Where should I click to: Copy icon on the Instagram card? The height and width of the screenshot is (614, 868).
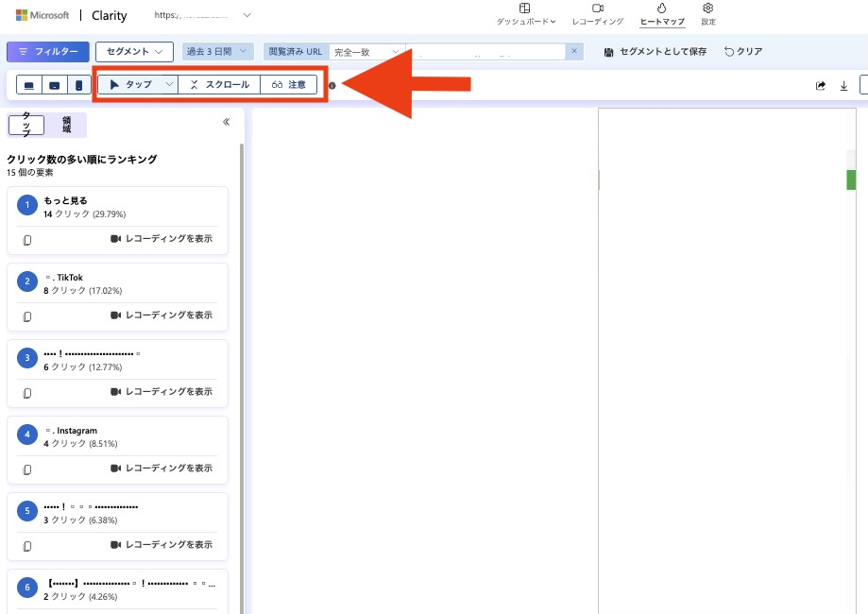point(27,469)
